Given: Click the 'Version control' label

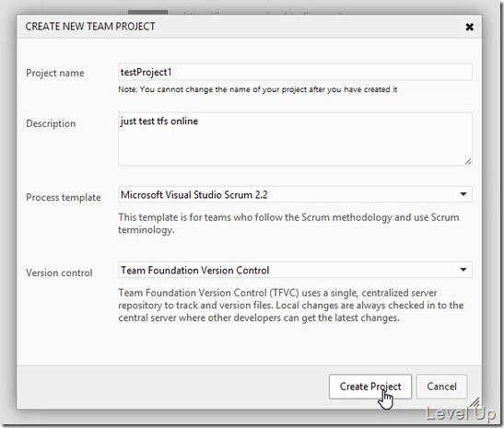Looking at the screenshot, I should pos(59,273).
